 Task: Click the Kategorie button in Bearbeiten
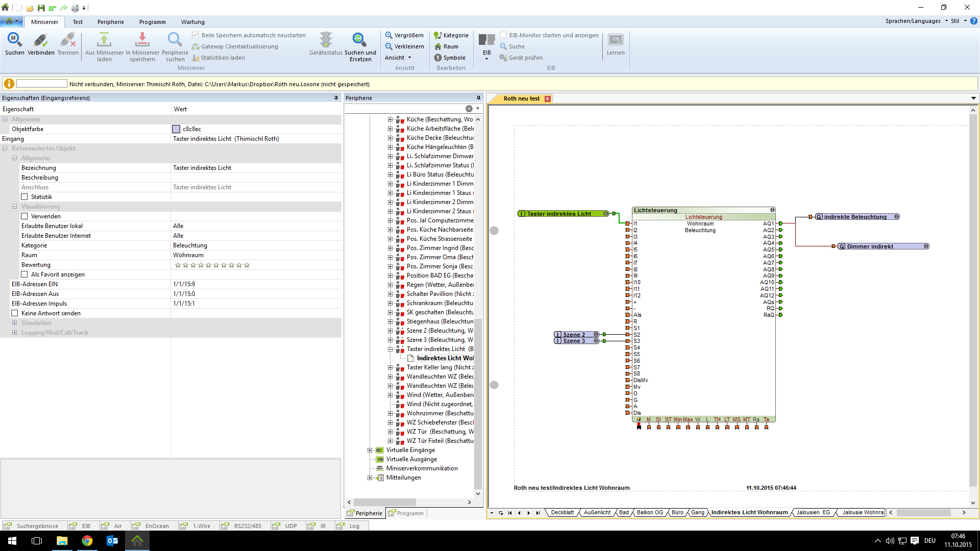(x=450, y=35)
